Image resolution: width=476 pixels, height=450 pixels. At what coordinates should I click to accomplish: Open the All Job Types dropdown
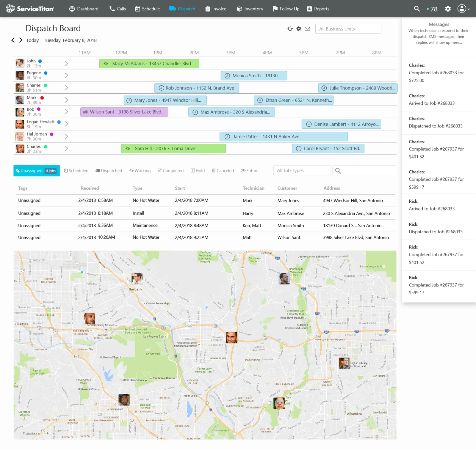click(302, 170)
